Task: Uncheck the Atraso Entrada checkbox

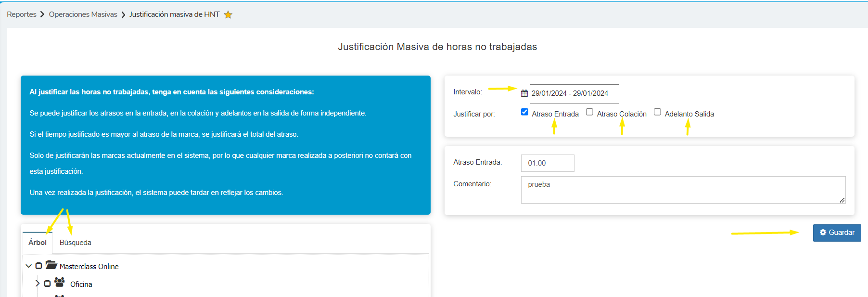Action: (524, 112)
